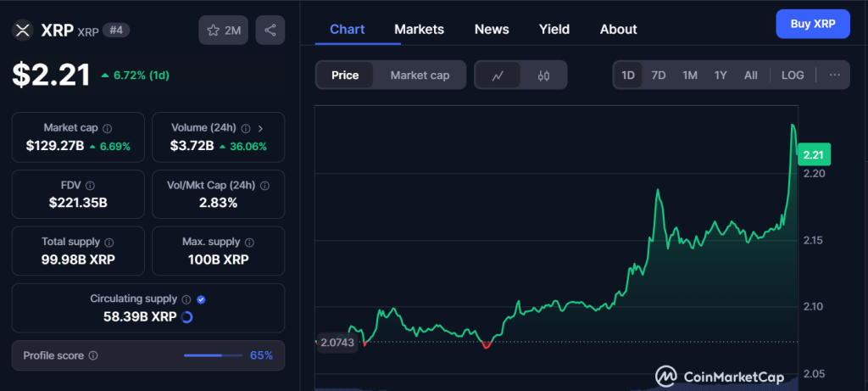Click the 2.15 y-axis label

tap(814, 240)
